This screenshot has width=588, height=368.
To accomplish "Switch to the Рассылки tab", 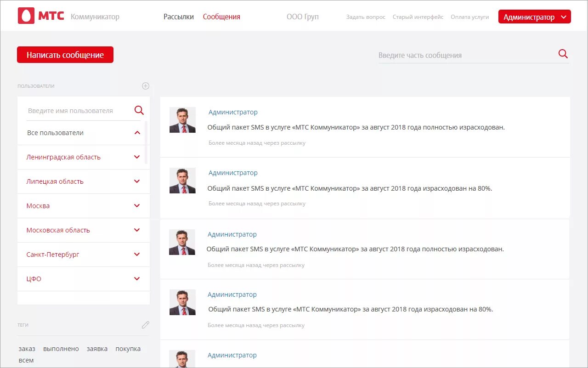I will tap(179, 17).
